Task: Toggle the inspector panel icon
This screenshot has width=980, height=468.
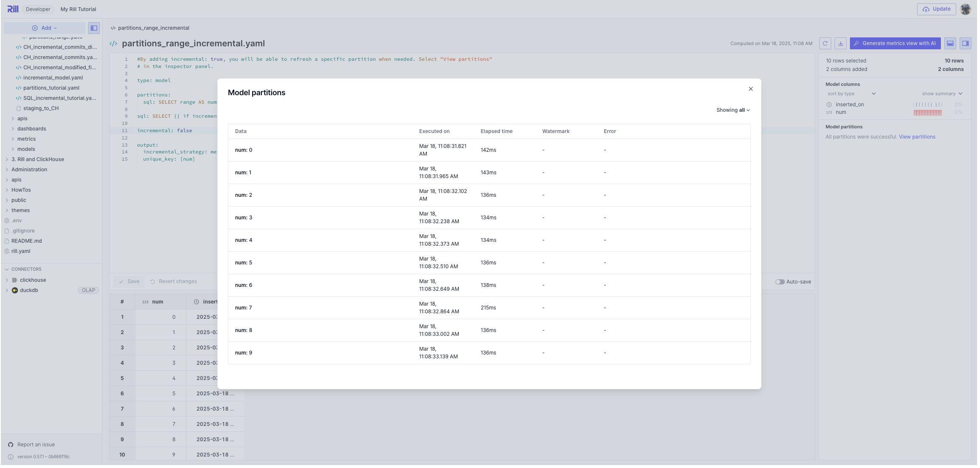Action: click(x=965, y=43)
